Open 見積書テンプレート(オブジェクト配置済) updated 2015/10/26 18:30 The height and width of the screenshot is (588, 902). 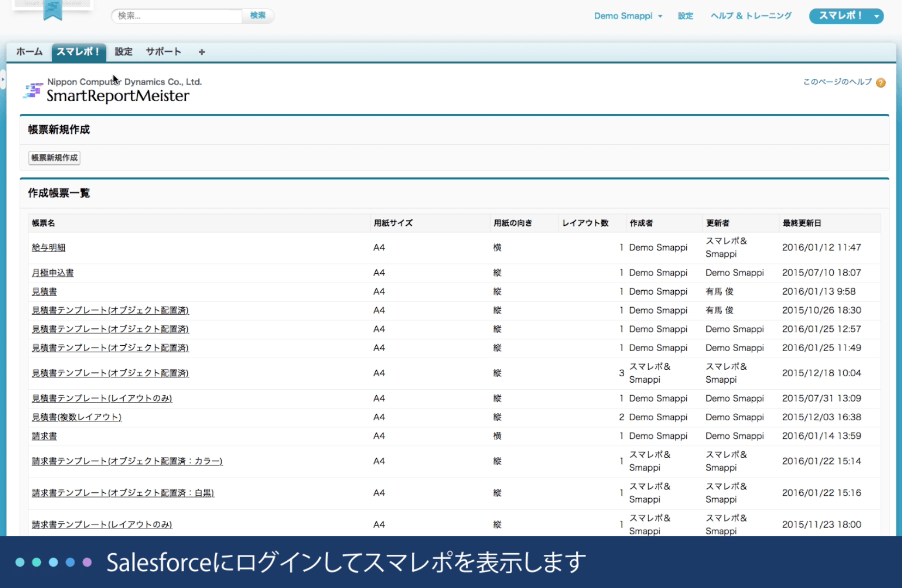pyautogui.click(x=110, y=310)
